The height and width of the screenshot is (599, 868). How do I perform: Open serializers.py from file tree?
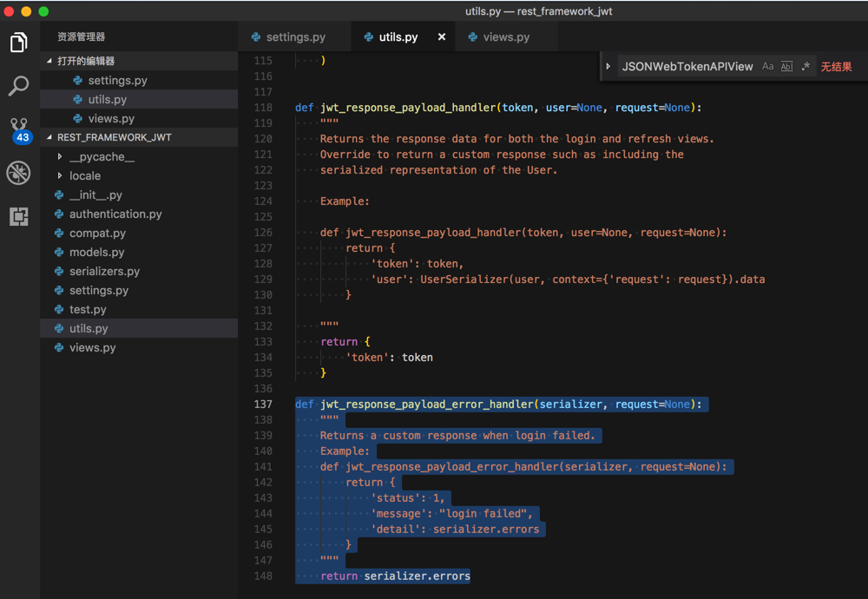[104, 272]
